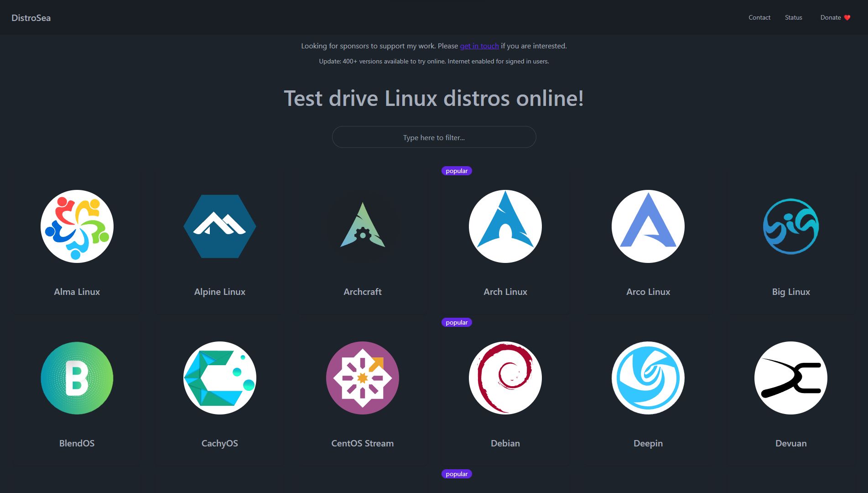Open the get in touch link
Viewport: 868px width, 493px height.
pos(479,46)
